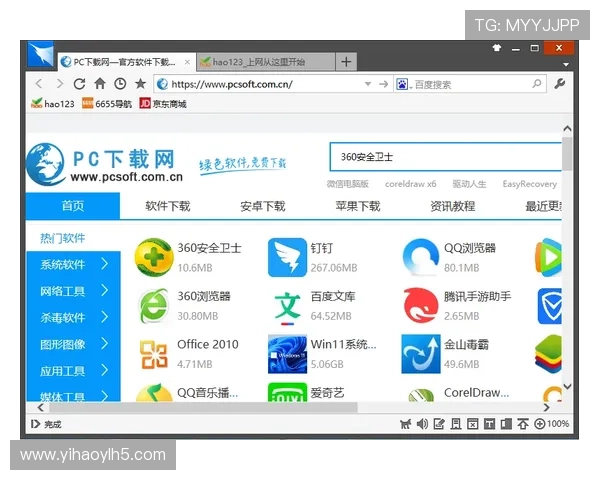Open the tab list dropdown triangle
Image resolution: width=600 pixels, height=480 pixels.
pos(566,65)
